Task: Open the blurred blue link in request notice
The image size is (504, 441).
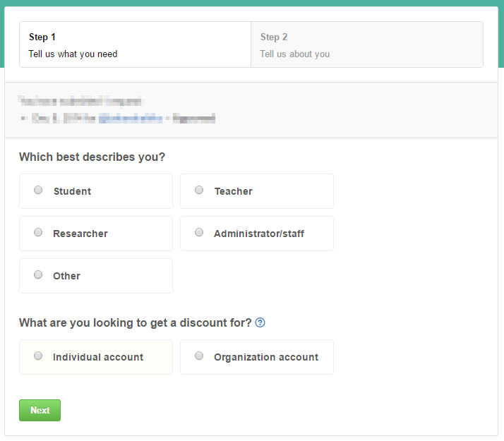Action: pos(131,119)
